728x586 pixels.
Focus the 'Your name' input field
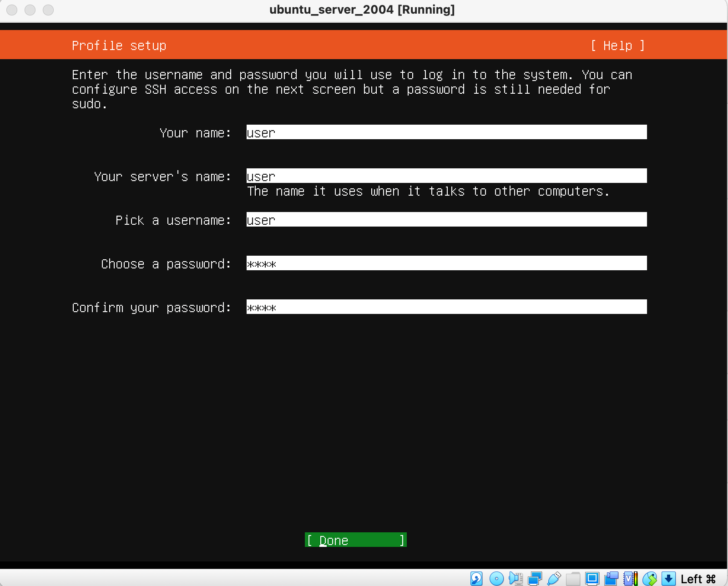(446, 132)
